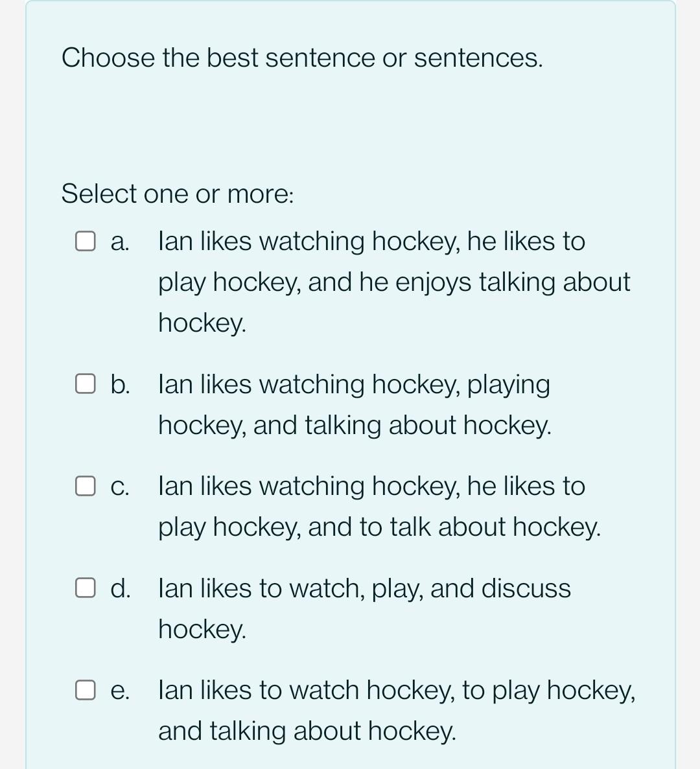Click the sentence containing "he enjoys talking about"
The height and width of the screenshot is (769, 700).
pyautogui.click(x=393, y=282)
